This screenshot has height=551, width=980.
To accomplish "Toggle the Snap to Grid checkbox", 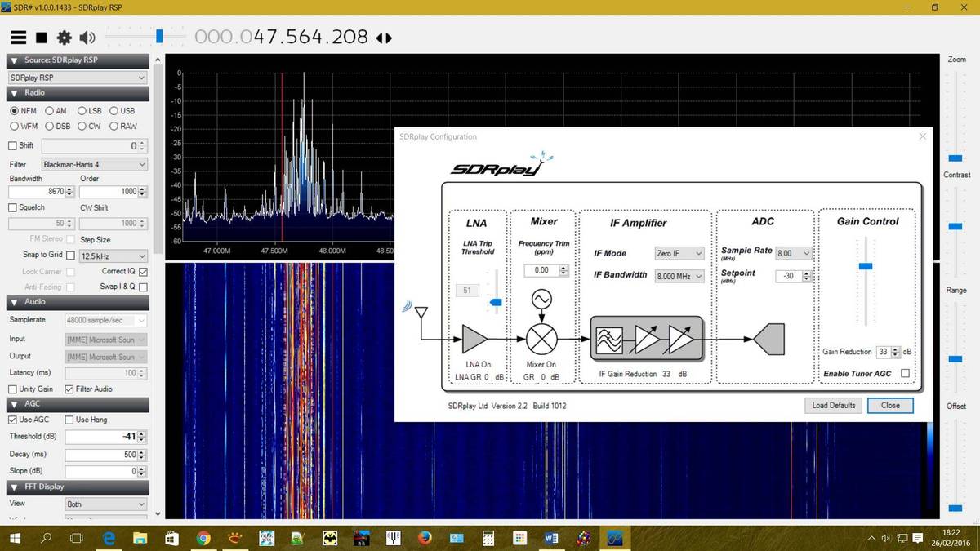I will 70,256.
